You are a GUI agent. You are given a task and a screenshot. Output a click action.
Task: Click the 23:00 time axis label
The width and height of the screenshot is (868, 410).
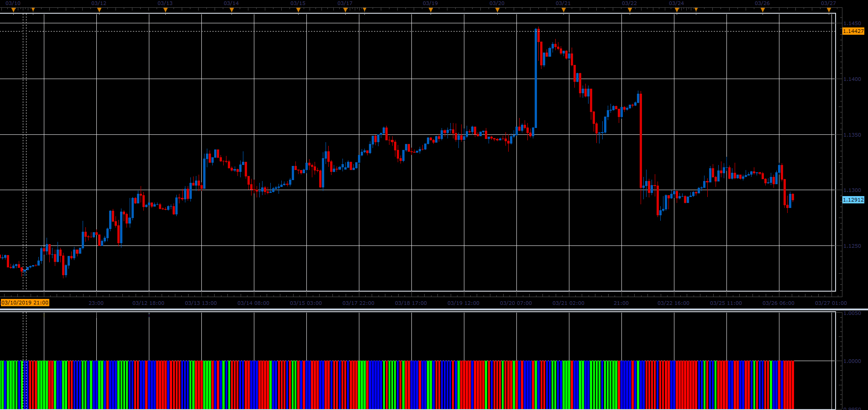pos(96,303)
